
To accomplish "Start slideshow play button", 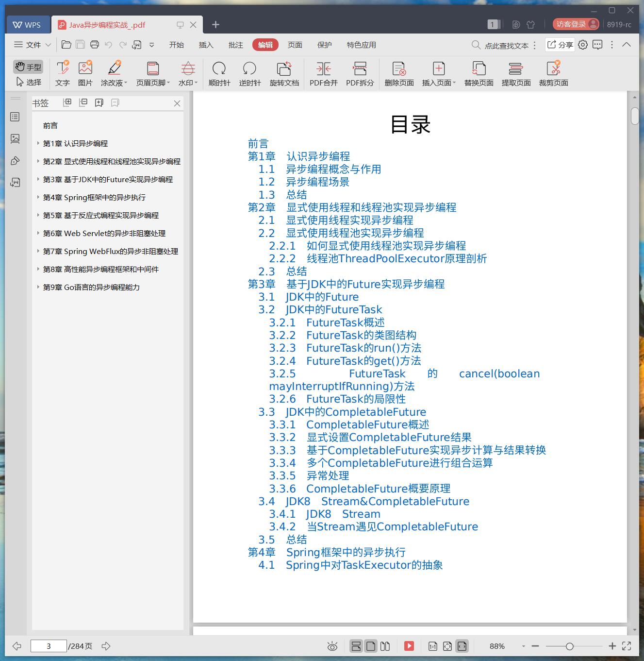I will tap(409, 646).
